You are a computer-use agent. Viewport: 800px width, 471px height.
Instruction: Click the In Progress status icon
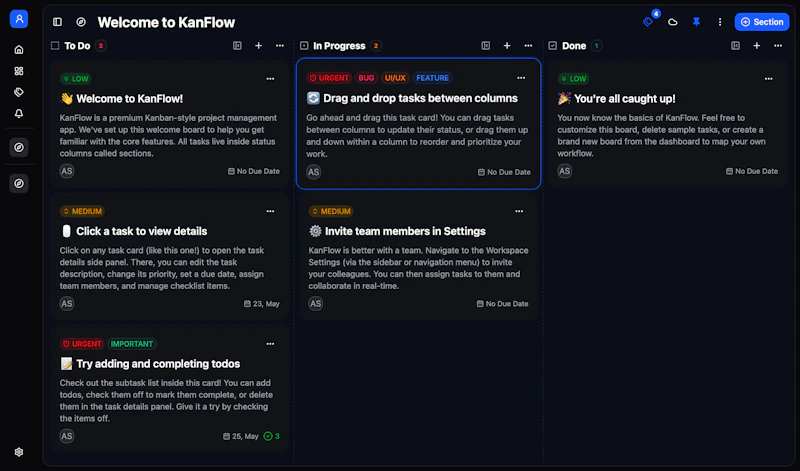(304, 46)
